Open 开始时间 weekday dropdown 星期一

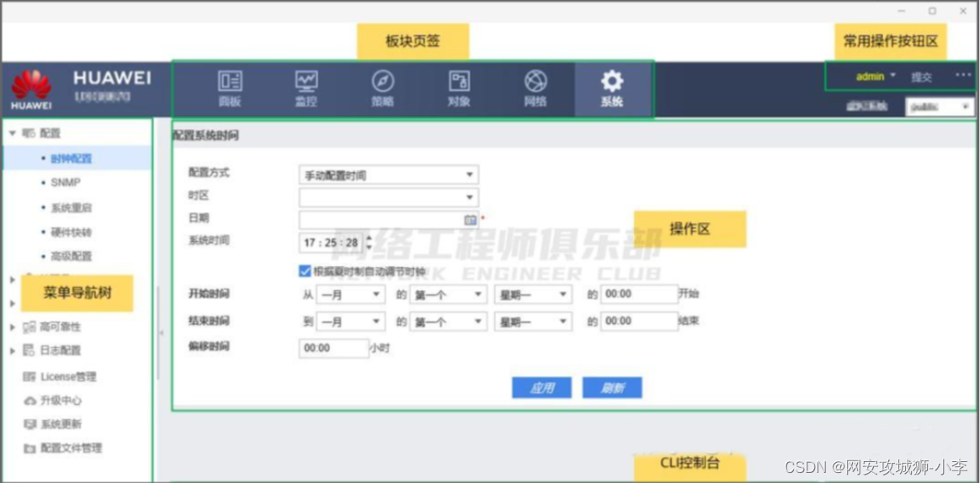[x=533, y=295]
